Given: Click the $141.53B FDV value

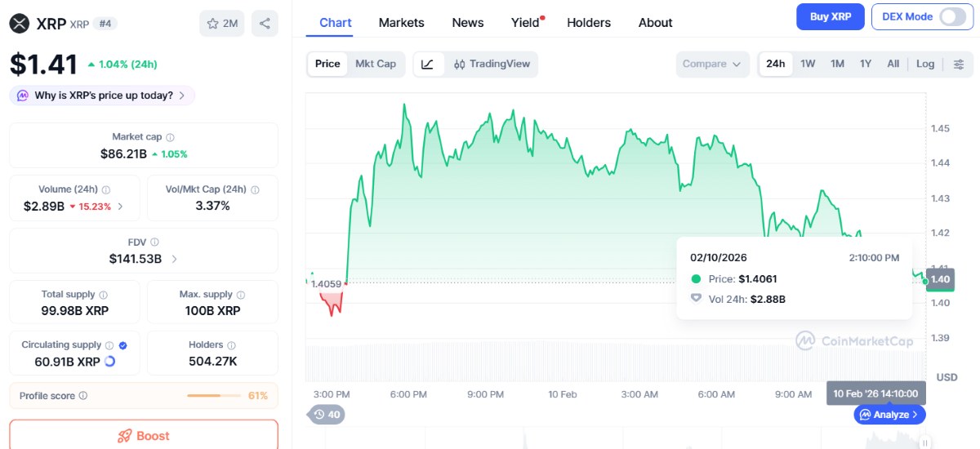Looking at the screenshot, I should coord(136,259).
